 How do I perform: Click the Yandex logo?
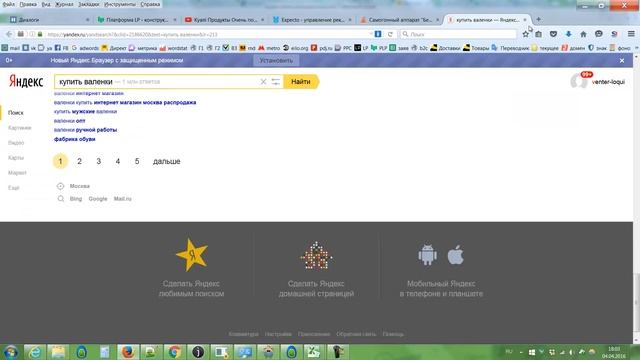pos(26,81)
